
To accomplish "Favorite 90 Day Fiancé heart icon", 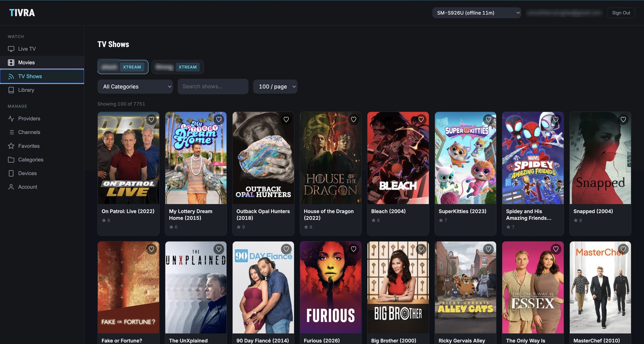I will coord(286,249).
